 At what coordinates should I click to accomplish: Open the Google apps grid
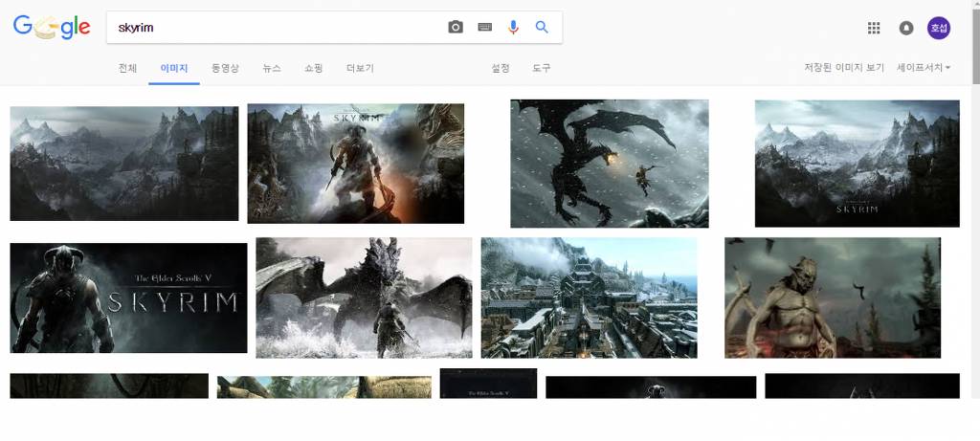(x=874, y=28)
